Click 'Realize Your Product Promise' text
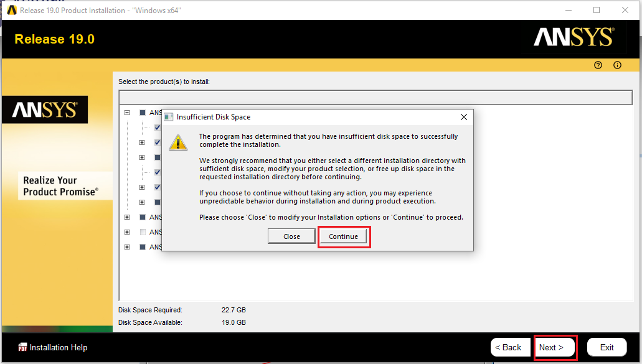This screenshot has height=364, width=642. point(60,186)
